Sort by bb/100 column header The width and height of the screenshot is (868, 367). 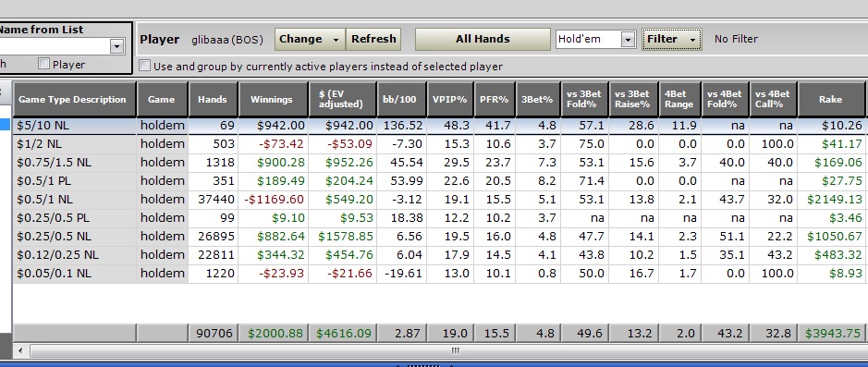(402, 100)
